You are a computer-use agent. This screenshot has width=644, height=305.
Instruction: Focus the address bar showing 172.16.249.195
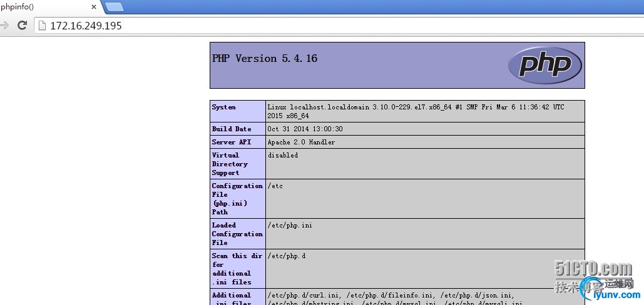coord(339,26)
